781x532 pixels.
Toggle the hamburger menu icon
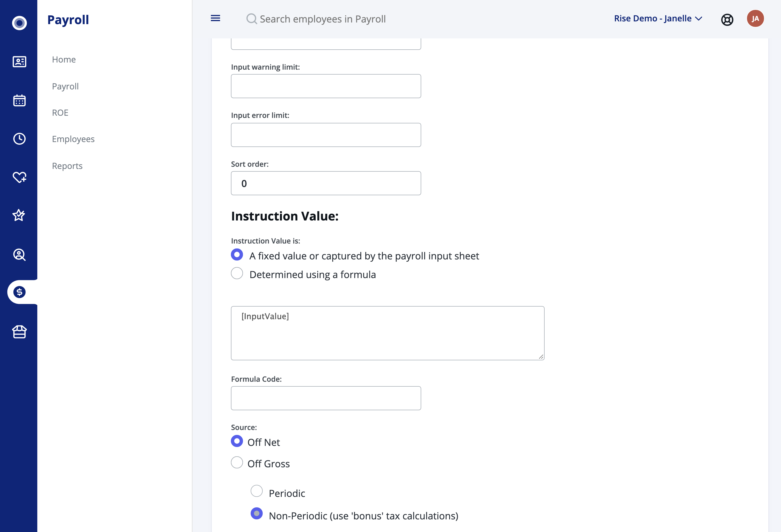click(x=216, y=18)
